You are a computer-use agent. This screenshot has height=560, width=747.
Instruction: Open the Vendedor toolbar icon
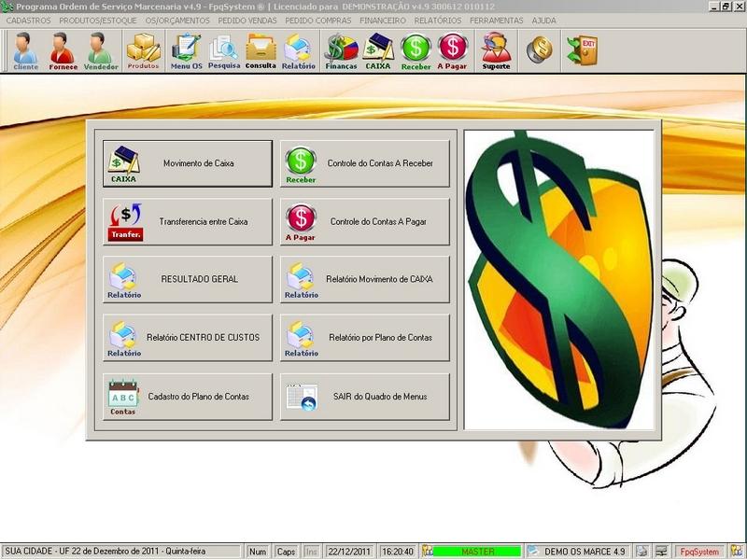(x=101, y=51)
